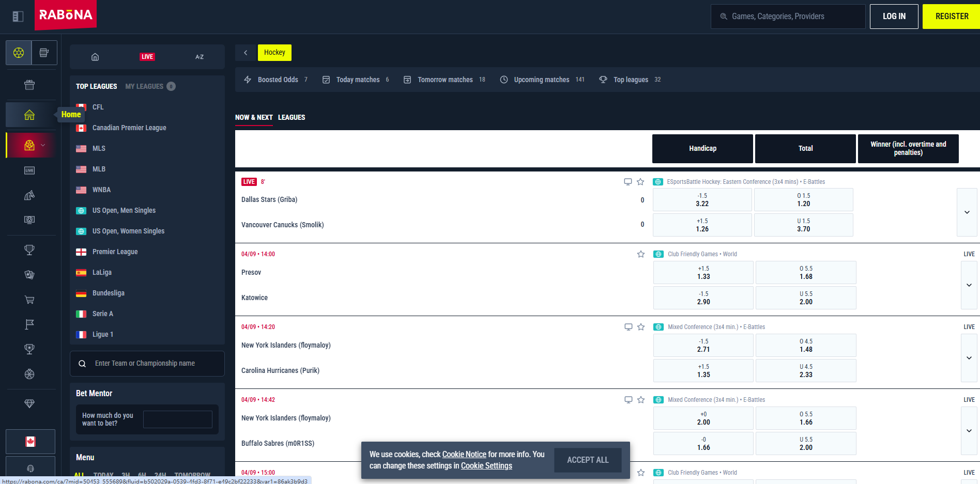Expand markets for Dallas Stars match
Viewport: 980px width, 484px height.
(967, 212)
